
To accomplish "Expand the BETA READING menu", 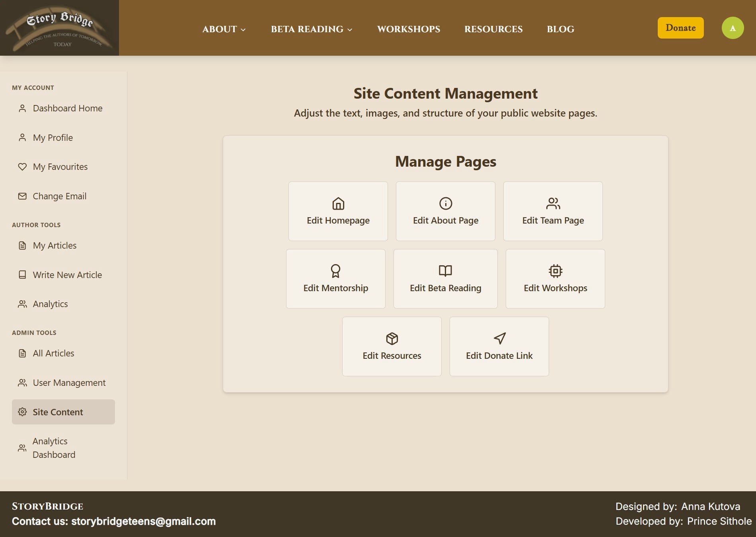I will [311, 29].
